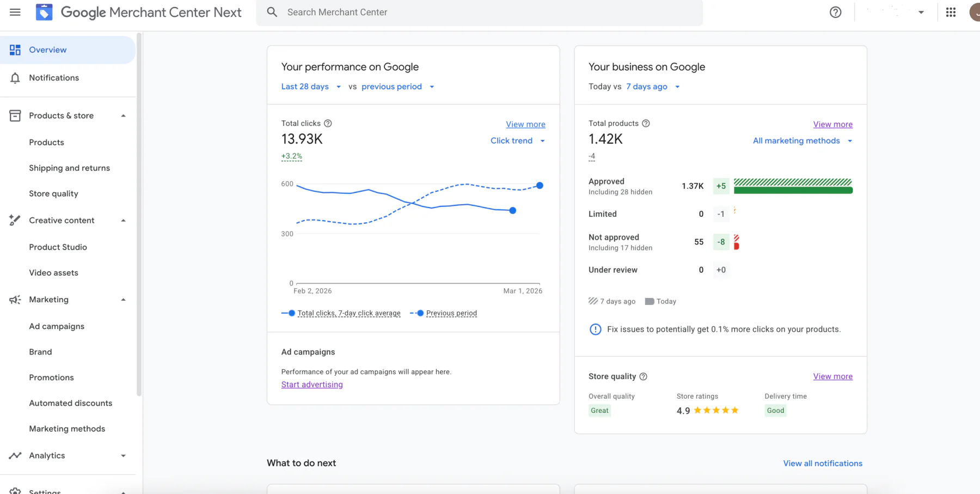Viewport: 980px width, 494px height.
Task: Open the Brand page
Action: tap(40, 352)
